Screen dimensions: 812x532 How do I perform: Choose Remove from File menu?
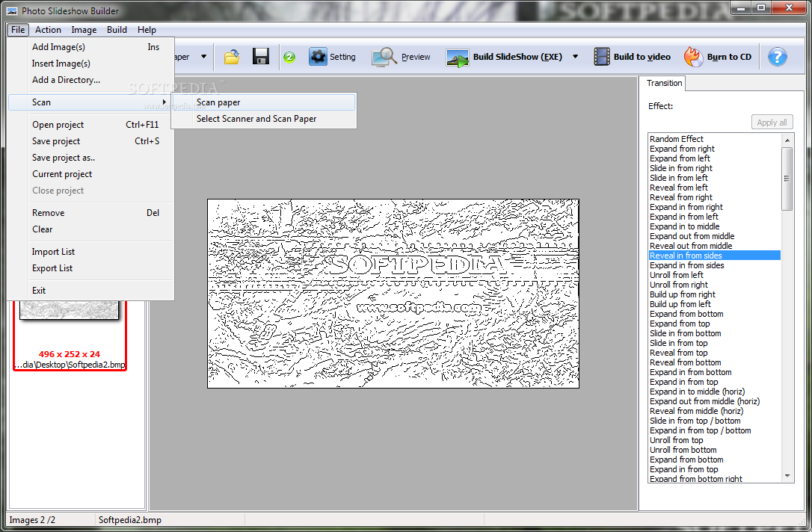[x=91, y=213]
